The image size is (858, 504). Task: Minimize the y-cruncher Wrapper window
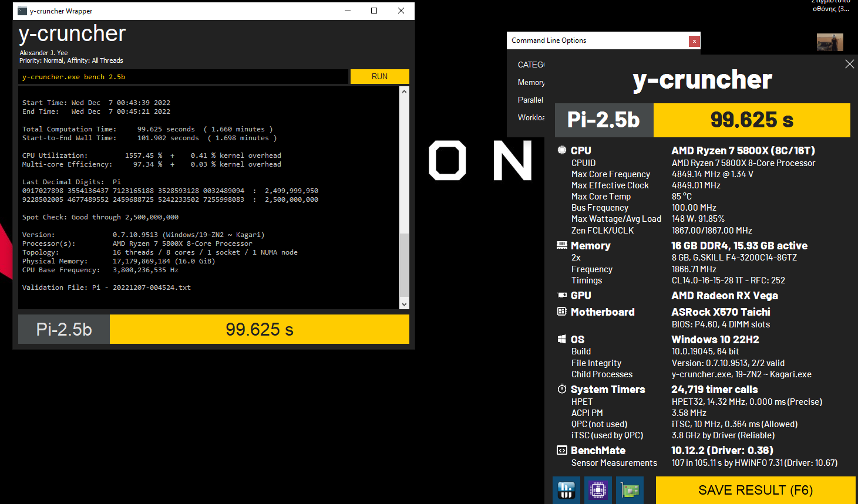[348, 11]
